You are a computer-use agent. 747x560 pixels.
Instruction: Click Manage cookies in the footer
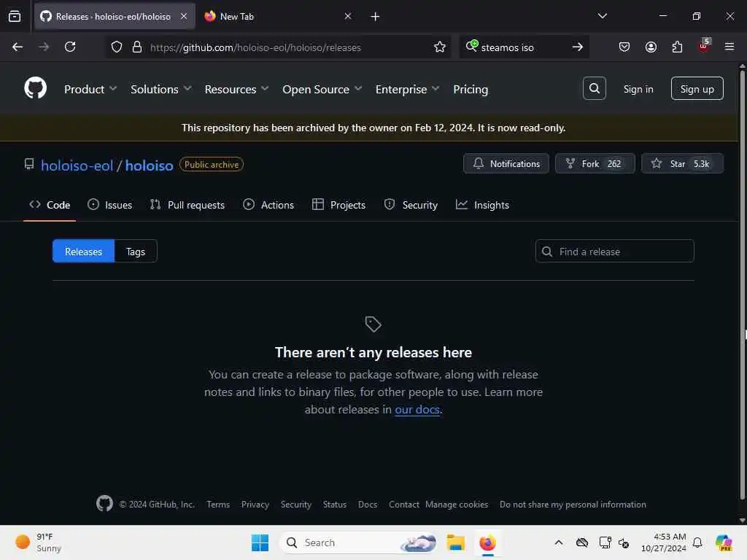[457, 505]
